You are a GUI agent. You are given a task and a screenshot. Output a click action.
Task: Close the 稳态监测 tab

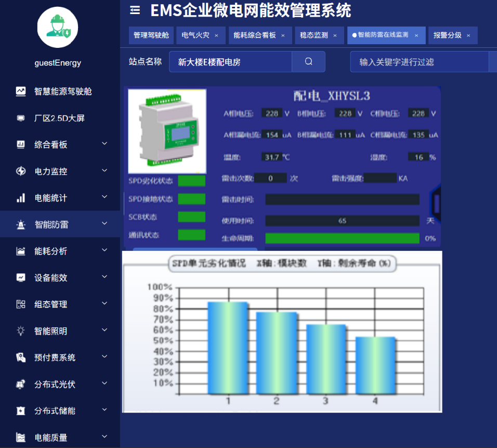click(x=335, y=35)
